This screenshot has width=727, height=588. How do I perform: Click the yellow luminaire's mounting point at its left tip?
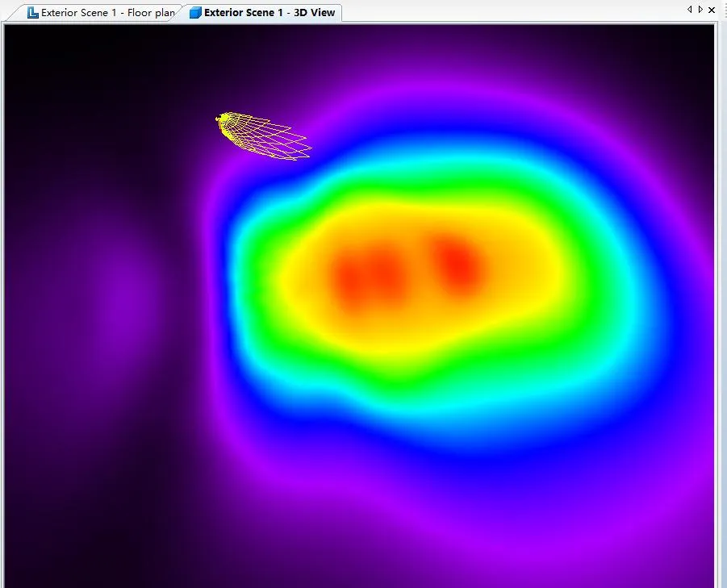[x=219, y=119]
